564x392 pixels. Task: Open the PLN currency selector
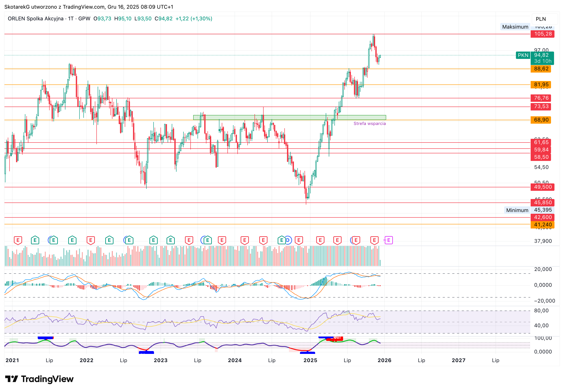click(545, 19)
